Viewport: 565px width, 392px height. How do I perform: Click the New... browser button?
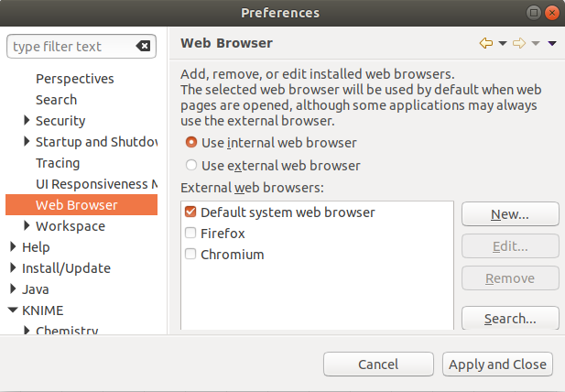tap(510, 214)
